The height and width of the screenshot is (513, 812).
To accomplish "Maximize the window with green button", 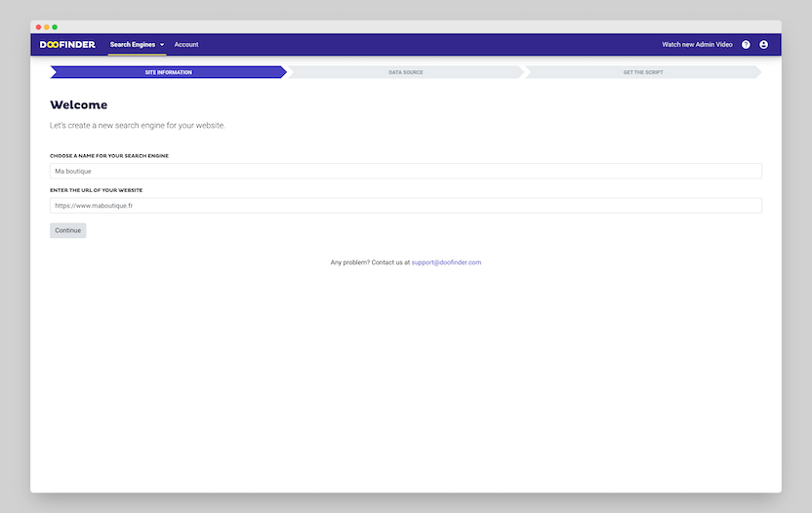I will pos(55,26).
